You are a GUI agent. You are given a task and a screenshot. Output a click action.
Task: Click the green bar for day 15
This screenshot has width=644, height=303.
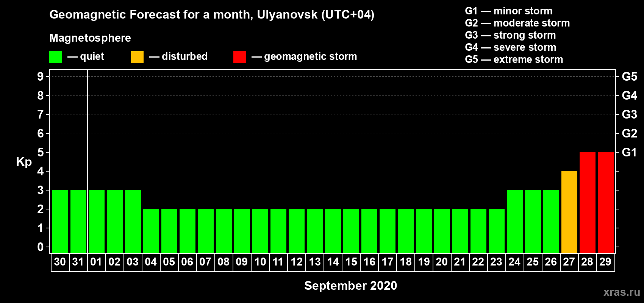[351, 231]
